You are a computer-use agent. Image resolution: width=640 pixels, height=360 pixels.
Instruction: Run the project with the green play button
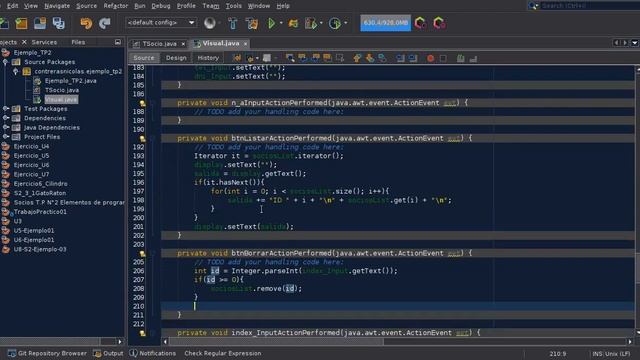[x=271, y=23]
